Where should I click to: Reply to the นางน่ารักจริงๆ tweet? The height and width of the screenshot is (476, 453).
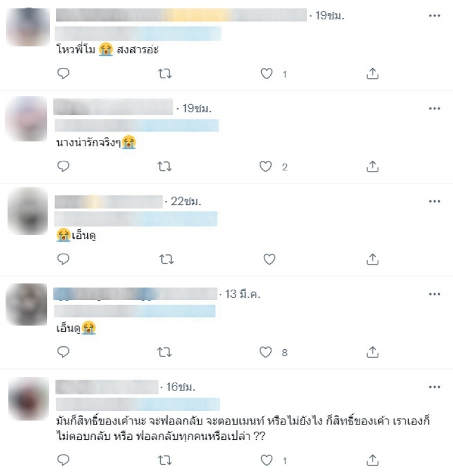point(63,166)
